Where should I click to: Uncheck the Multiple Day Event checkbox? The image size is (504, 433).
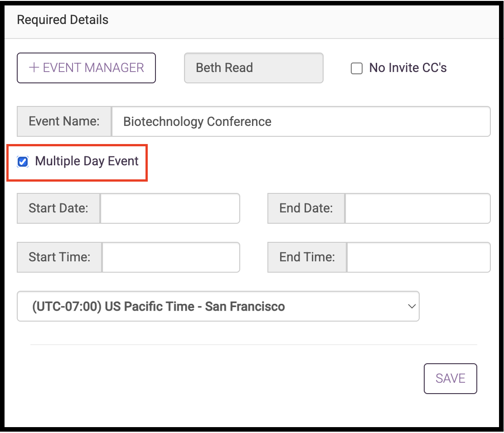point(23,162)
